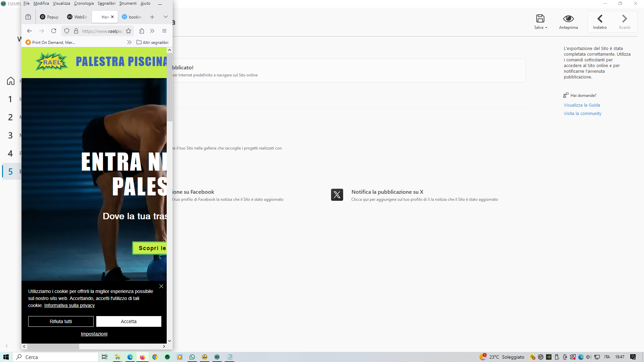Viewport: 644px width, 362px height.
Task: Open Print On Demand bookmark
Action: [x=51, y=43]
